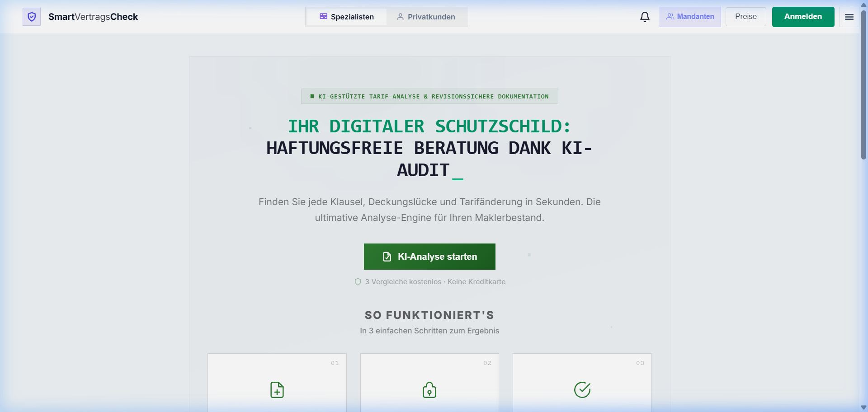Click the shield logo icon
868x412 pixels.
pyautogui.click(x=32, y=17)
